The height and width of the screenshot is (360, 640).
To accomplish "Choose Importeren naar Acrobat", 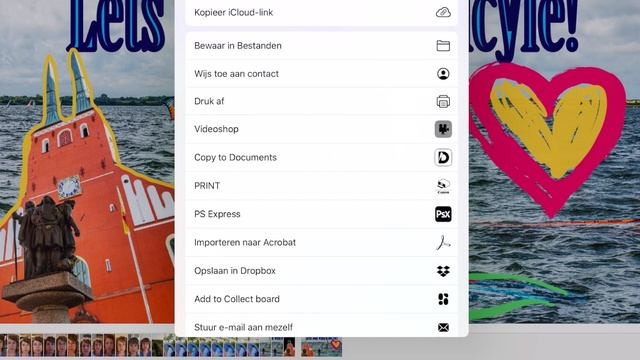I will pyautogui.click(x=321, y=242).
